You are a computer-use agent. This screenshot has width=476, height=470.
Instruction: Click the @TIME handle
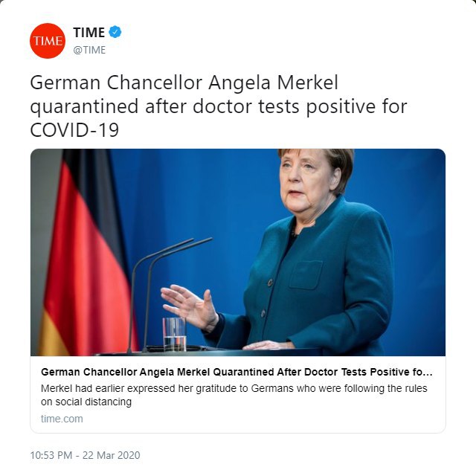click(89, 50)
